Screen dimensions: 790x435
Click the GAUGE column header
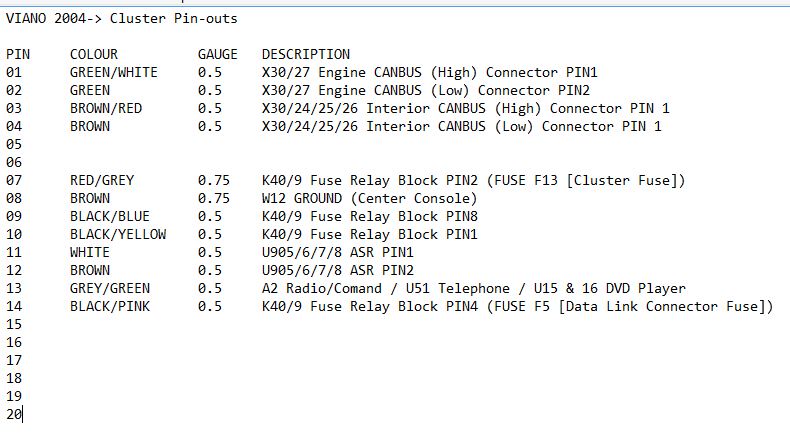(217, 54)
